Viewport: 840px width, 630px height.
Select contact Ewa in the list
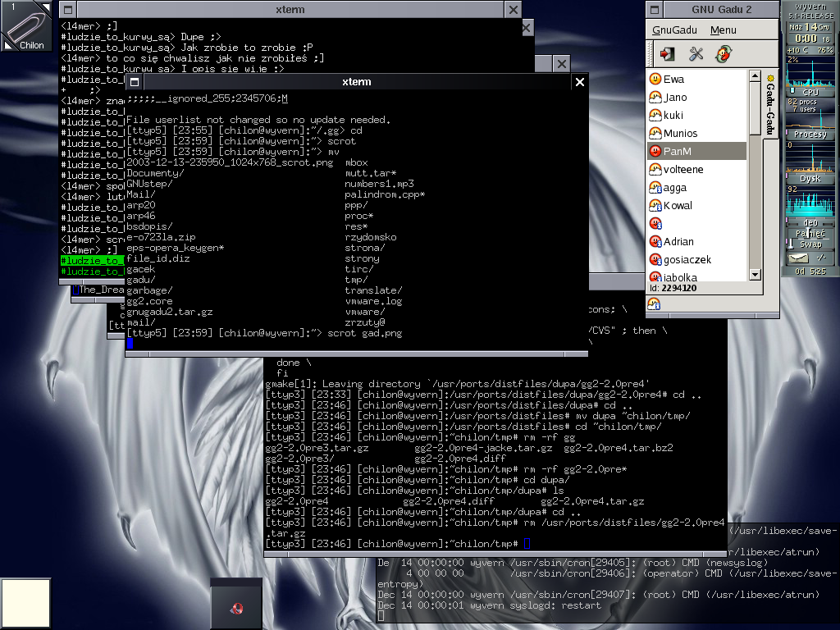tap(673, 80)
